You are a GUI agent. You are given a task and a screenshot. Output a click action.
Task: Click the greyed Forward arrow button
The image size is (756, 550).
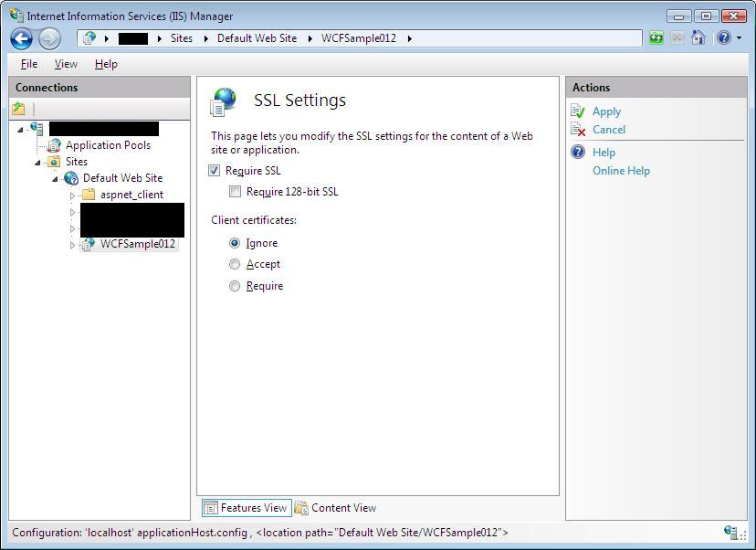[x=49, y=39]
